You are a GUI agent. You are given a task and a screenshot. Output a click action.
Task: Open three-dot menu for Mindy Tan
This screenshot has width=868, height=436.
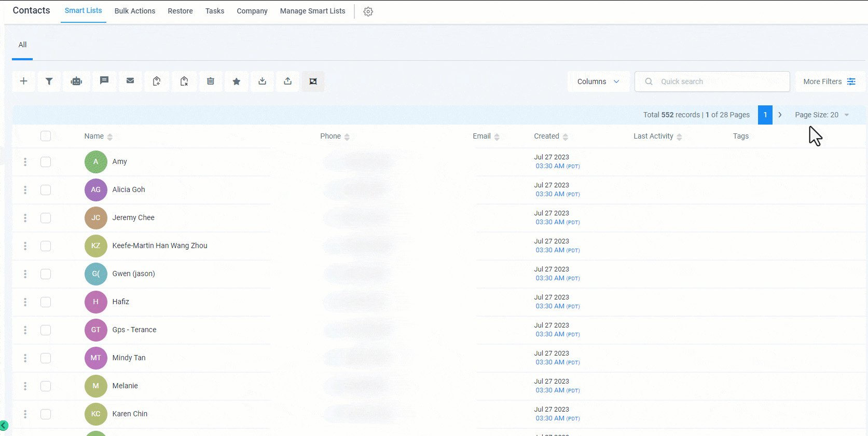click(25, 358)
